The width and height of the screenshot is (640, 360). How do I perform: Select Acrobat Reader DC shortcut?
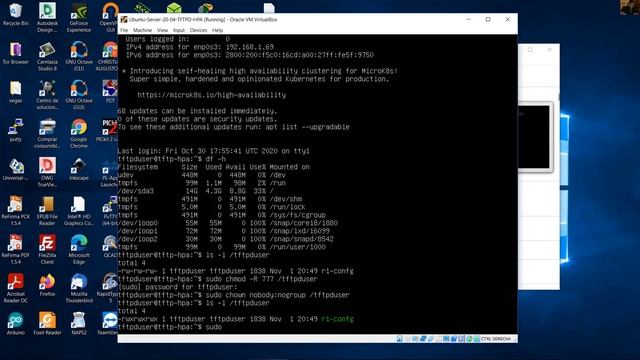pos(16,288)
